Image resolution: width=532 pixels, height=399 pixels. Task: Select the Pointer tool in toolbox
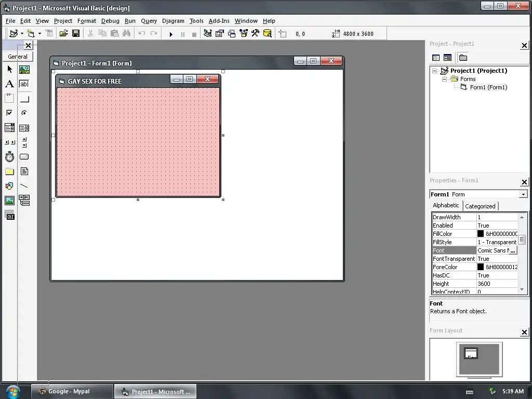(x=9, y=70)
